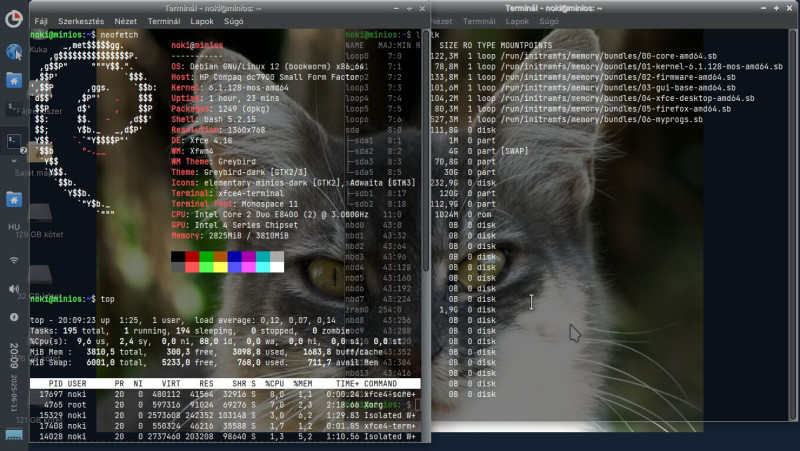This screenshot has height=451, width=800.
Task: Open Terminál menu in right terminal window
Action: [x=479, y=21]
